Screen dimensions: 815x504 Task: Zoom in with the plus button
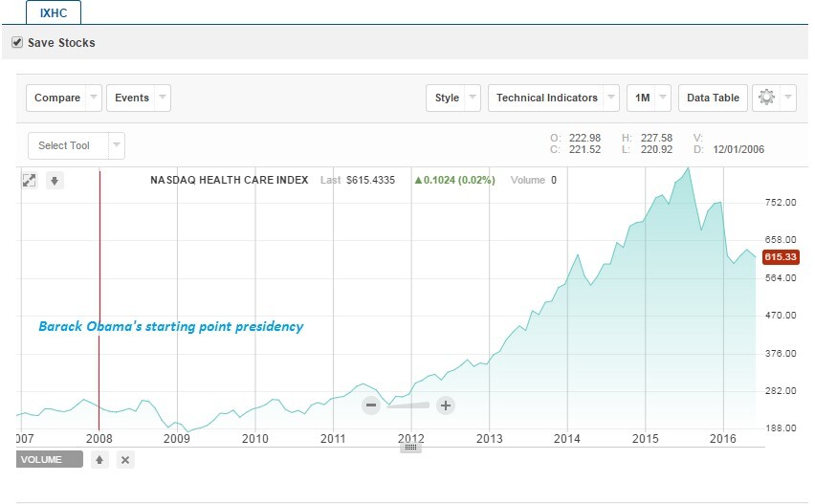pos(446,405)
